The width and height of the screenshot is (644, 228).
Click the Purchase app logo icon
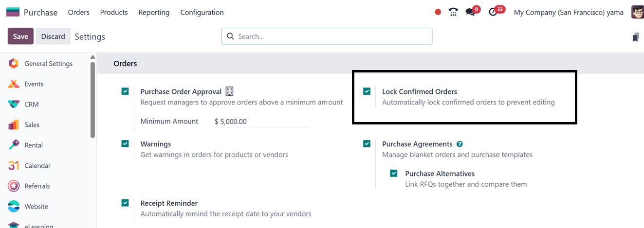[13, 12]
